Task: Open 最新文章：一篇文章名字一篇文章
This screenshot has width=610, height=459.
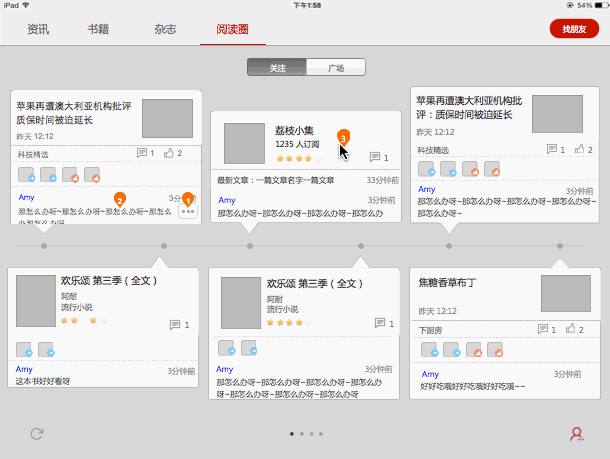Action: pos(275,180)
